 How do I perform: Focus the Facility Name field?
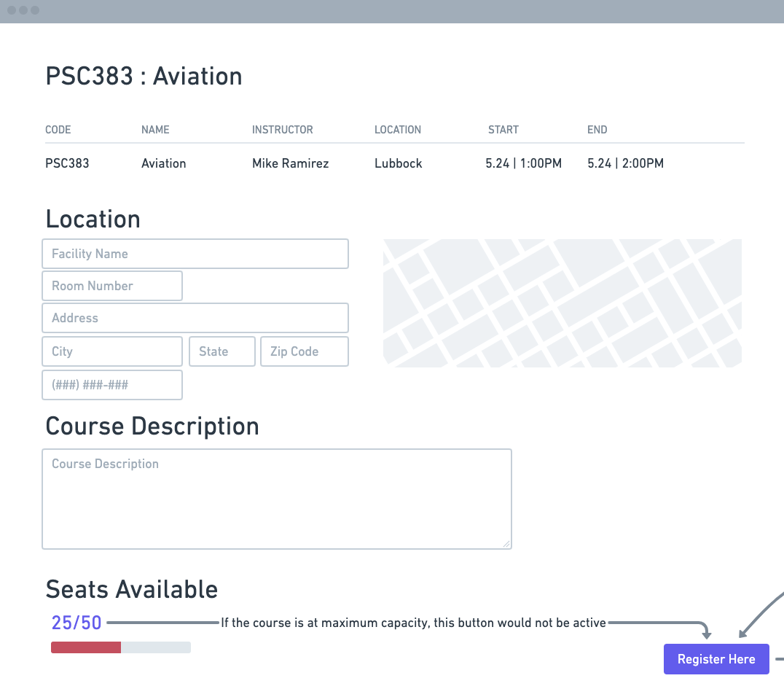tap(195, 254)
